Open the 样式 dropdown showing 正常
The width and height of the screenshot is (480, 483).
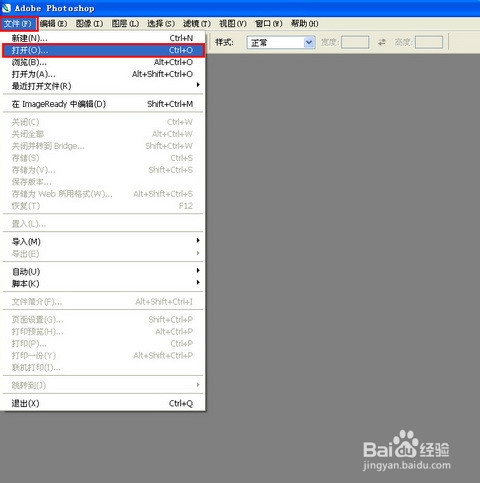281,43
